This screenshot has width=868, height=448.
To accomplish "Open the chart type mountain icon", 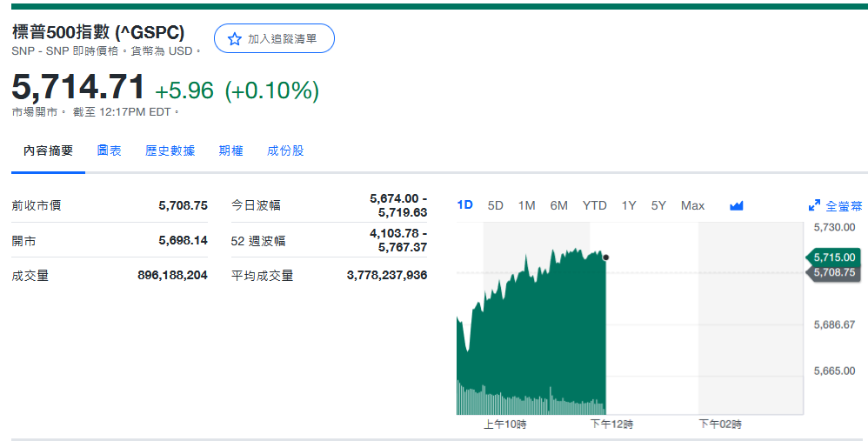I will (737, 206).
